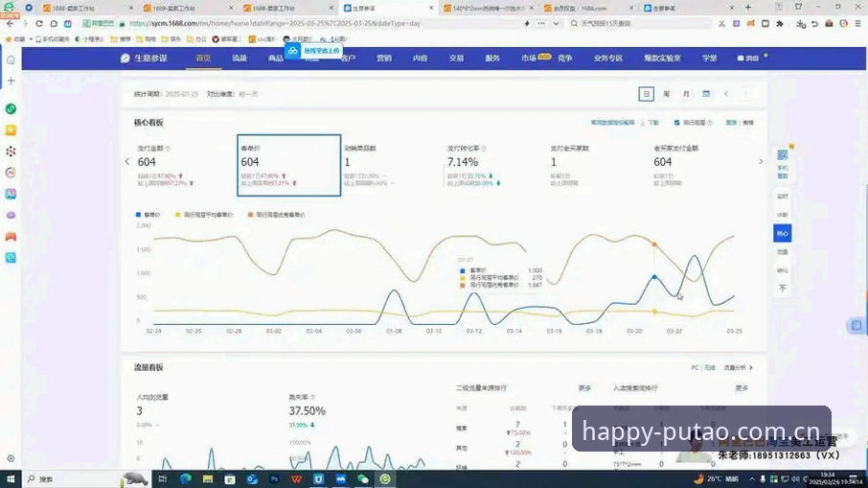Select the 客单价 604 metric card

click(288, 165)
